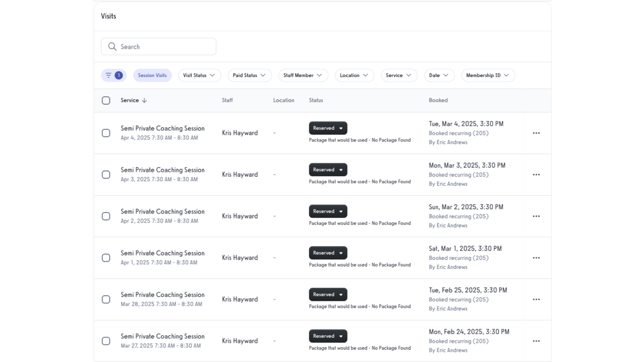Open the ellipsis menu for the Mar 28 visit

click(536, 299)
